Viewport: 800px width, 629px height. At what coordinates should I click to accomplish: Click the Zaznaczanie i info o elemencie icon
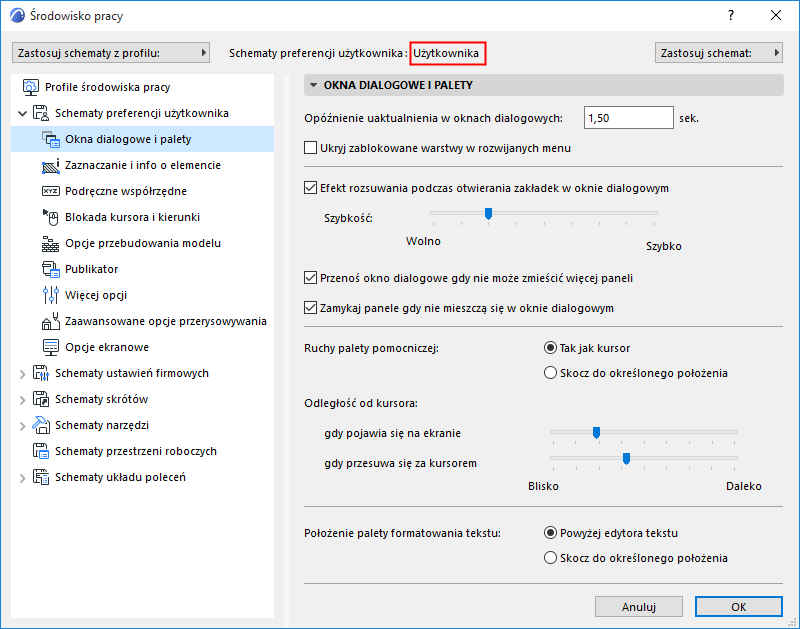click(51, 165)
